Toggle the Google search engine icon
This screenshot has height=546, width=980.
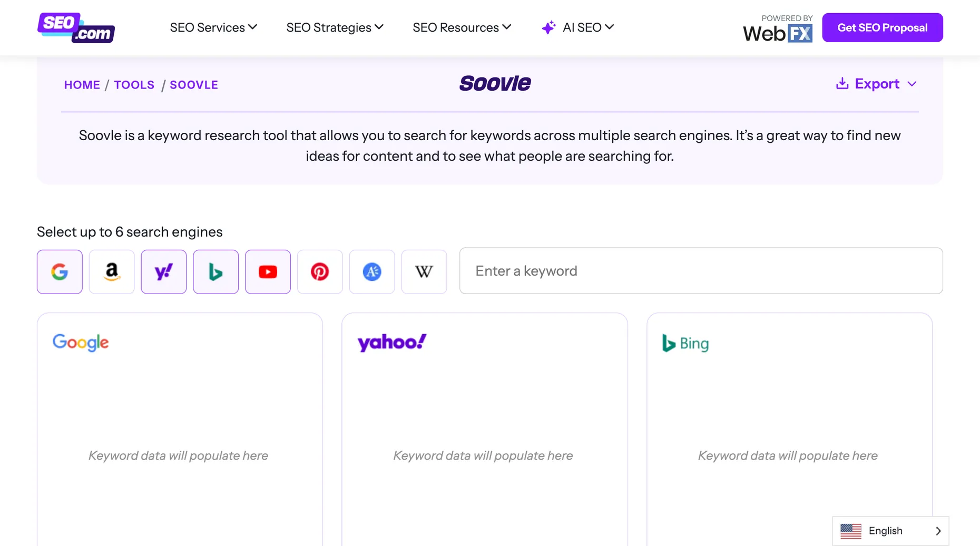(60, 272)
